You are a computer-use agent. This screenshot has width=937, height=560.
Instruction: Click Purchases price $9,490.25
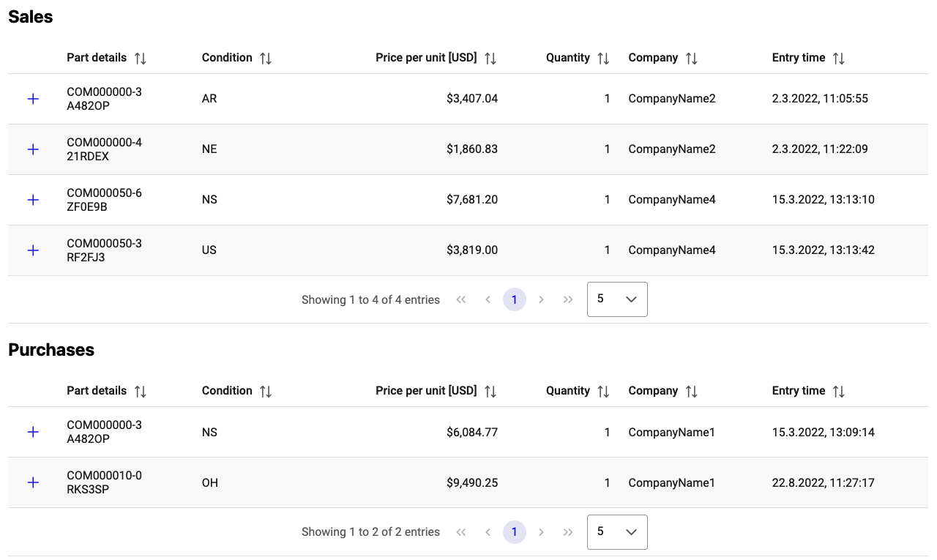coord(472,483)
